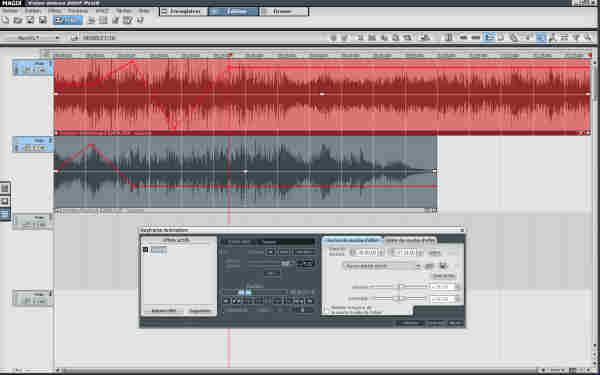The height and width of the screenshot is (375, 600).
Task: Click the peak keyframe on the red clip's volume curve
Action: click(x=132, y=61)
